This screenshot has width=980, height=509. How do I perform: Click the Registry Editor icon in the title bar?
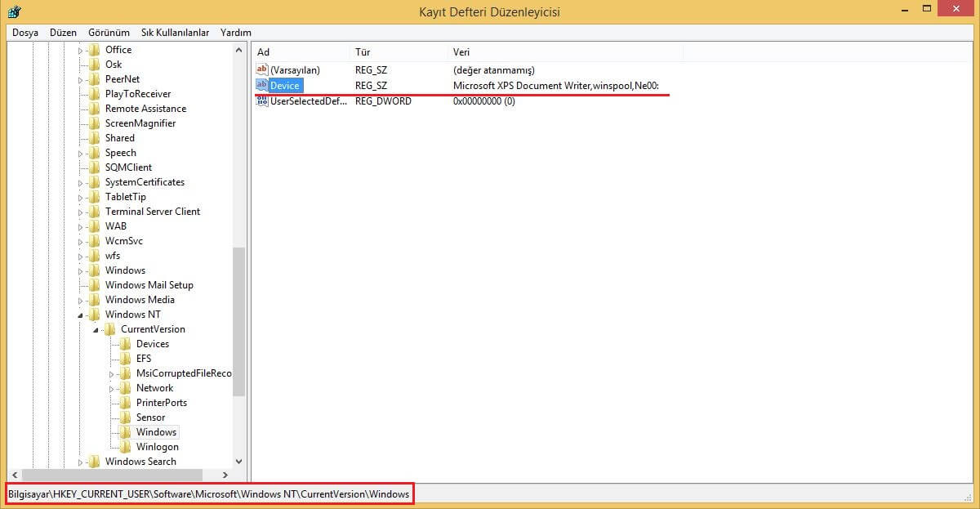pos(15,11)
